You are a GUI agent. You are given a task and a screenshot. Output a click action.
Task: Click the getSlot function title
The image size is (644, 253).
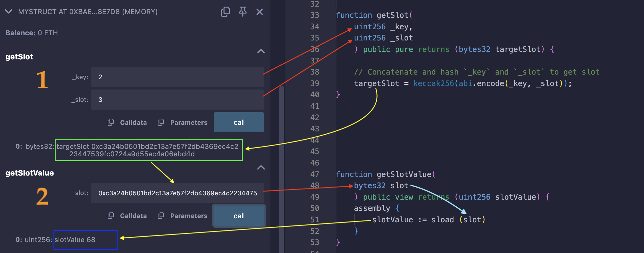19,57
